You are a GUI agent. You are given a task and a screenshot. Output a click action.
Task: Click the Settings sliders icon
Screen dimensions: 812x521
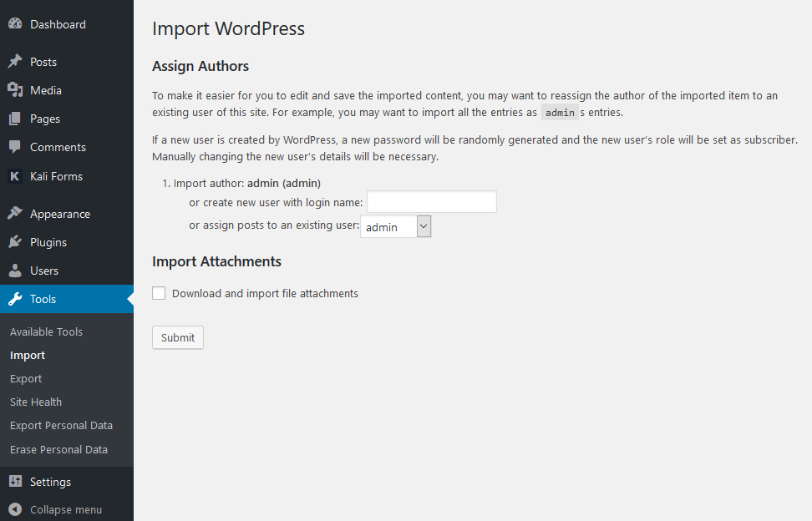(x=15, y=481)
